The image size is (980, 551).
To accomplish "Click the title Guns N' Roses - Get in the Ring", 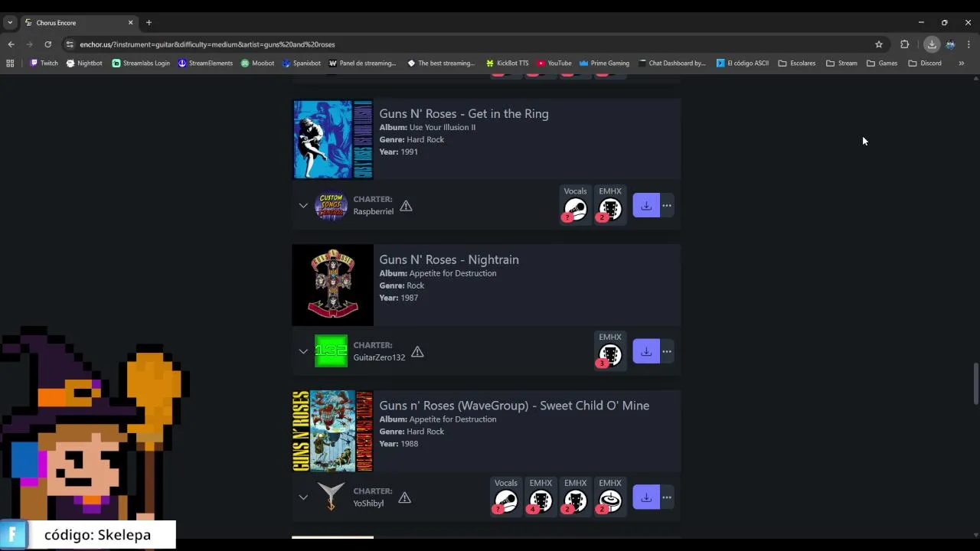I will pos(464,113).
